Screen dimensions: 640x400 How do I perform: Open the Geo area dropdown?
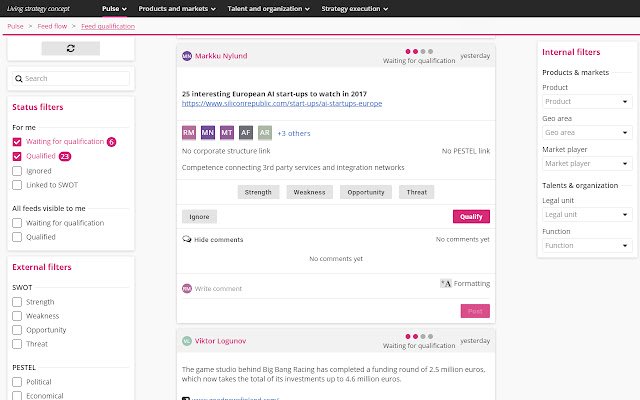[587, 133]
